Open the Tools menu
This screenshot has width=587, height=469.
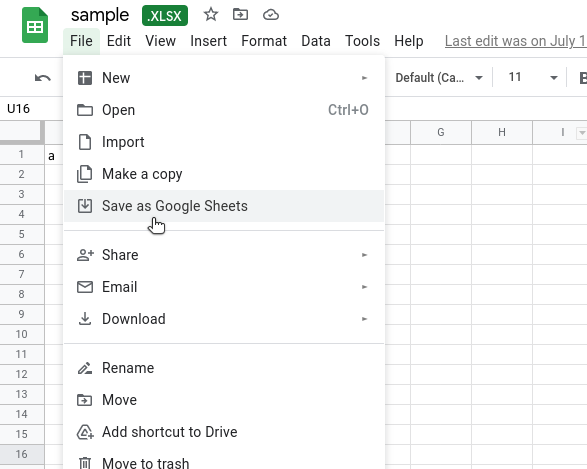[362, 41]
